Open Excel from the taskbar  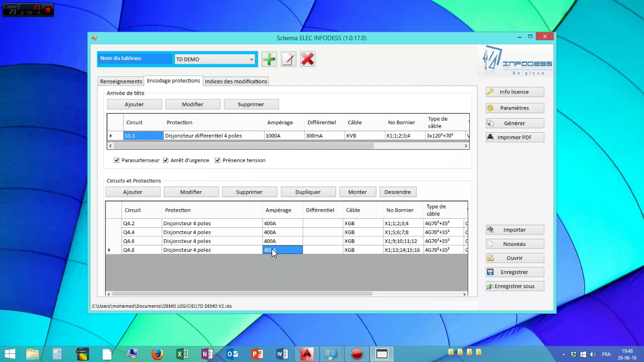pyautogui.click(x=182, y=354)
